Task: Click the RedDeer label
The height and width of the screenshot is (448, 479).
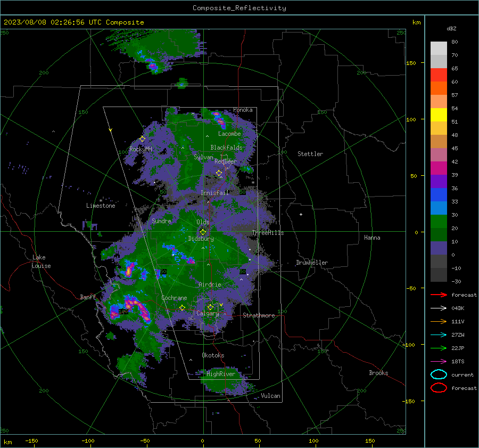Action: coord(226,161)
